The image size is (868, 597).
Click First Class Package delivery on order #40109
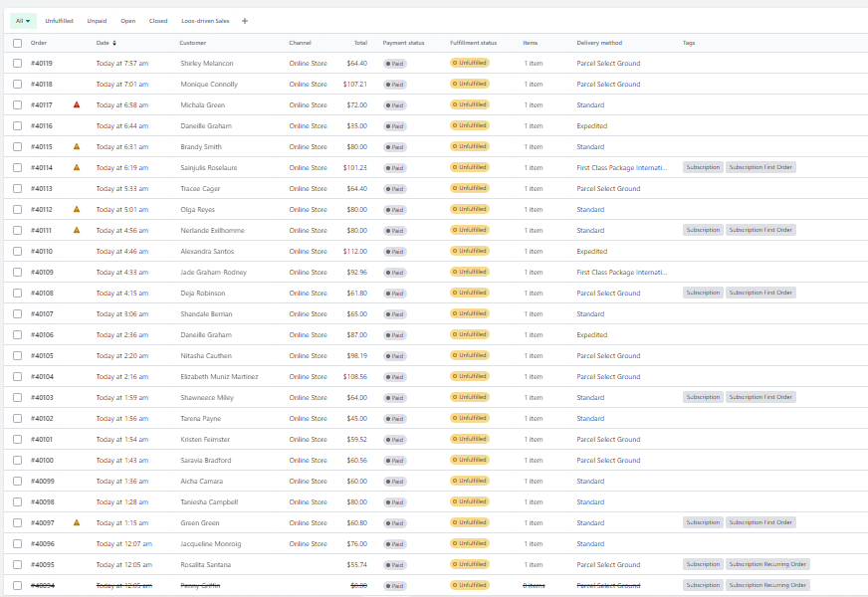click(622, 273)
